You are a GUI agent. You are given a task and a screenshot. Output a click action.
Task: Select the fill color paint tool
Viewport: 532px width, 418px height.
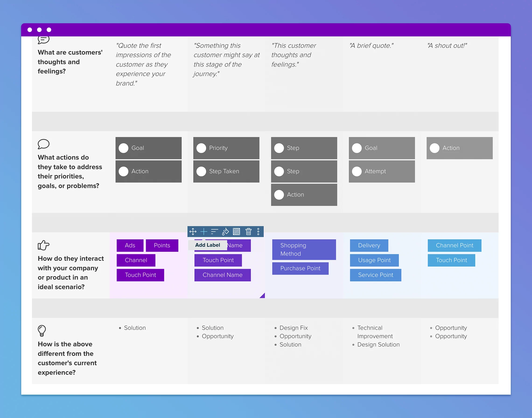[225, 232]
